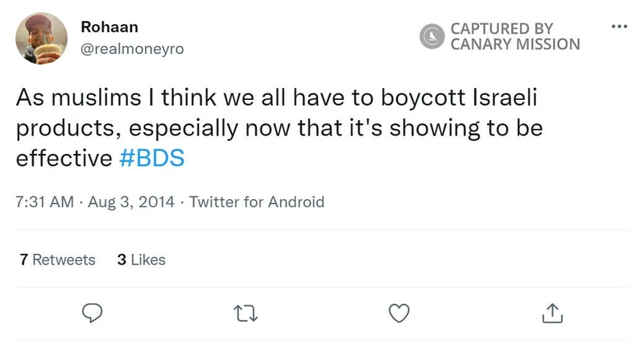Viewport: 644px width, 345px height.
Task: Open the Twitter for Android source link
Action: coord(256,202)
